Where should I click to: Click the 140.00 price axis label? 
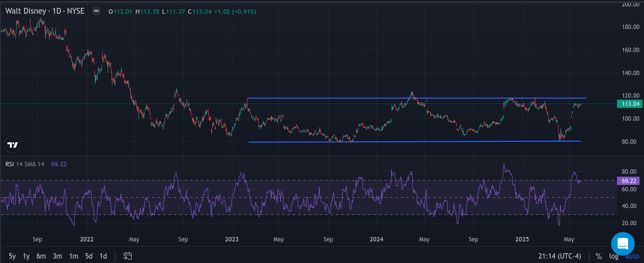(630, 73)
